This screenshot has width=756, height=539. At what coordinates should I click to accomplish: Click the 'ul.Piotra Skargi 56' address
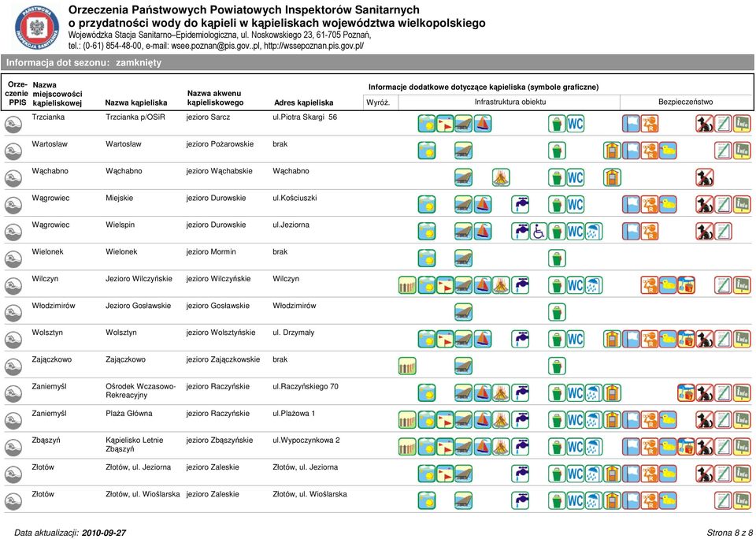pyautogui.click(x=305, y=117)
